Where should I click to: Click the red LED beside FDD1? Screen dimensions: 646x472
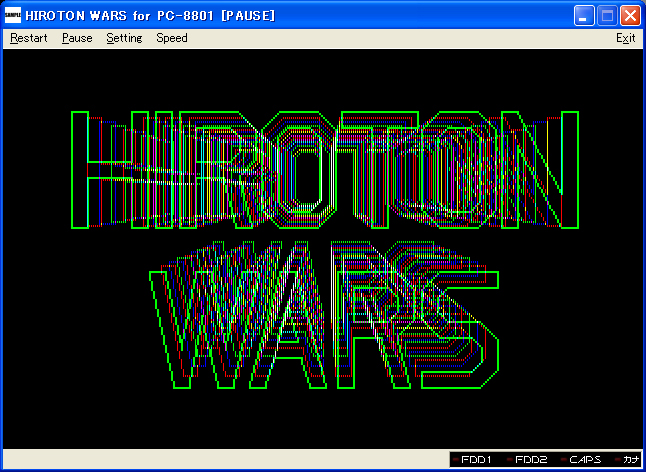coord(455,460)
